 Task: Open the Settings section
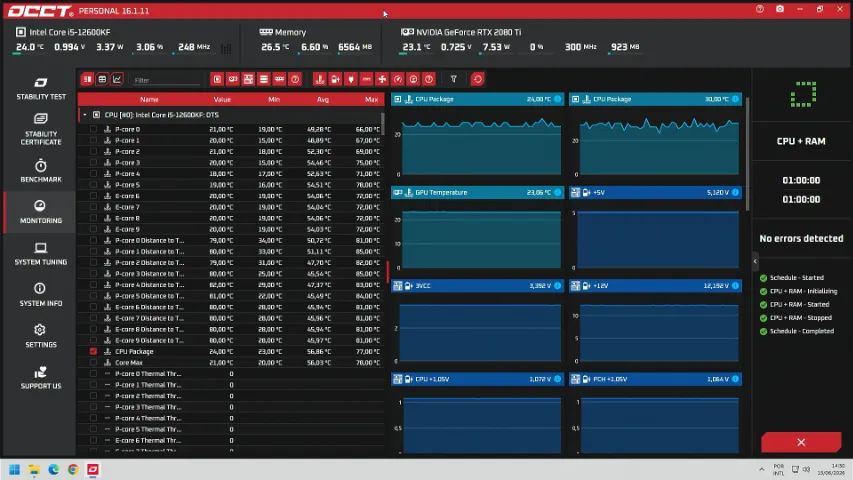(41, 336)
